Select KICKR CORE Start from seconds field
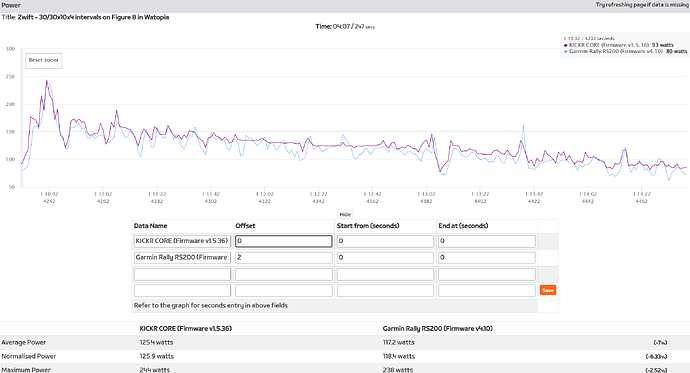690x373 pixels. pos(385,241)
